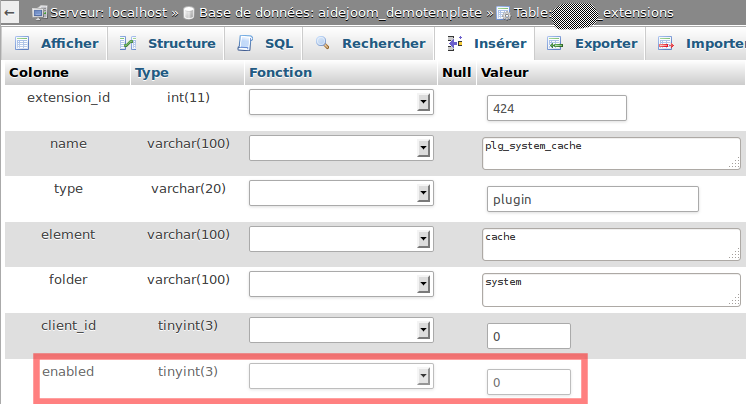Screen dimensions: 746x404
Task: Open function dropdown for name row
Action: point(424,148)
